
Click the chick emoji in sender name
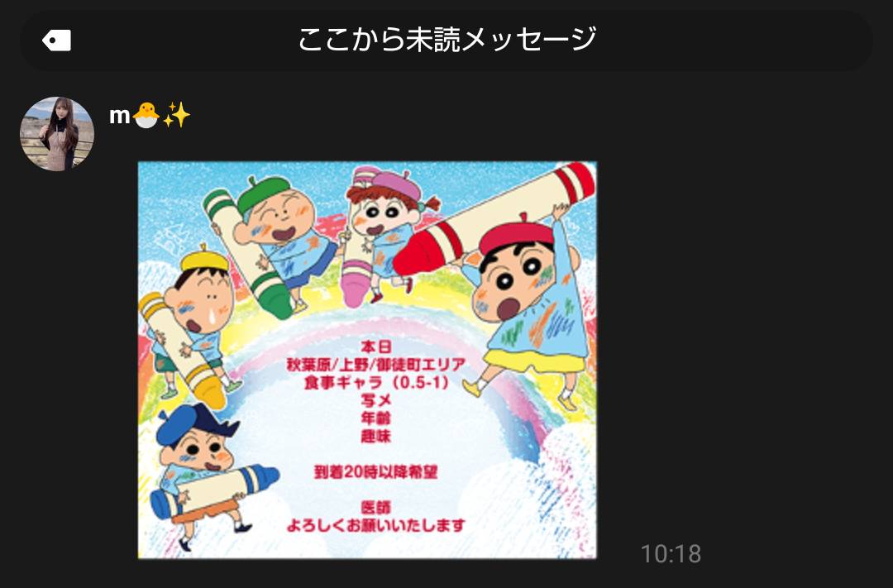[x=146, y=116]
